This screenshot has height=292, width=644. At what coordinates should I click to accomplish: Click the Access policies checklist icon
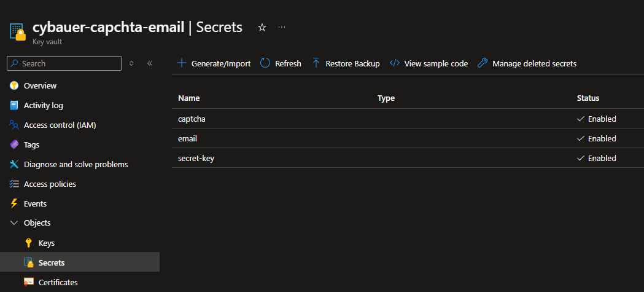[14, 184]
